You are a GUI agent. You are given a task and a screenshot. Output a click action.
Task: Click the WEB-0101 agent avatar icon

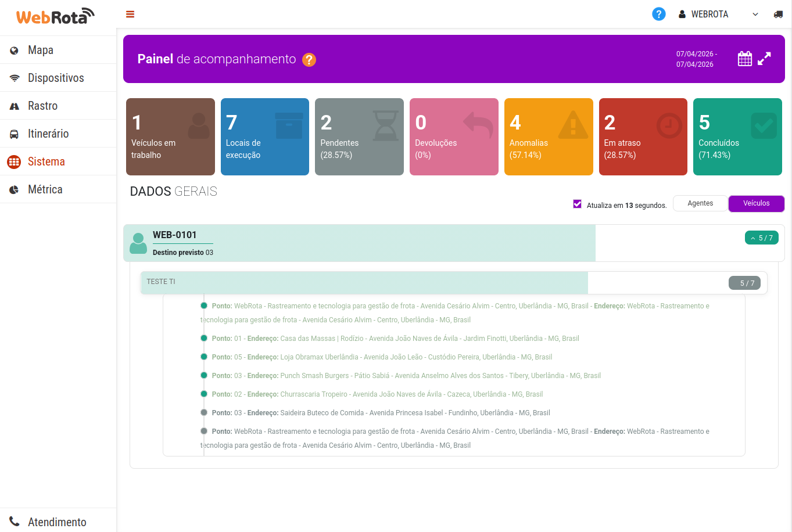pos(138,243)
